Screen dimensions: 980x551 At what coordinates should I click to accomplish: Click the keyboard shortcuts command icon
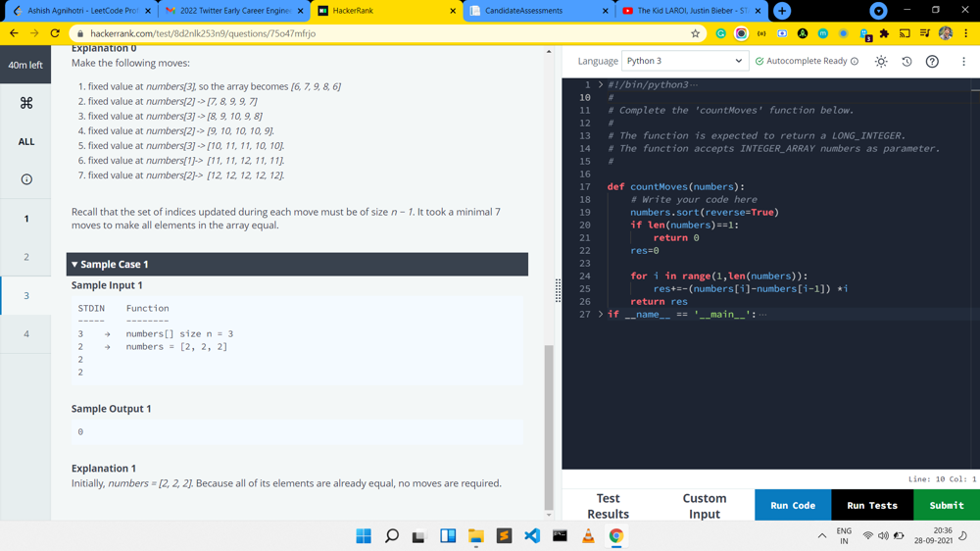point(26,103)
